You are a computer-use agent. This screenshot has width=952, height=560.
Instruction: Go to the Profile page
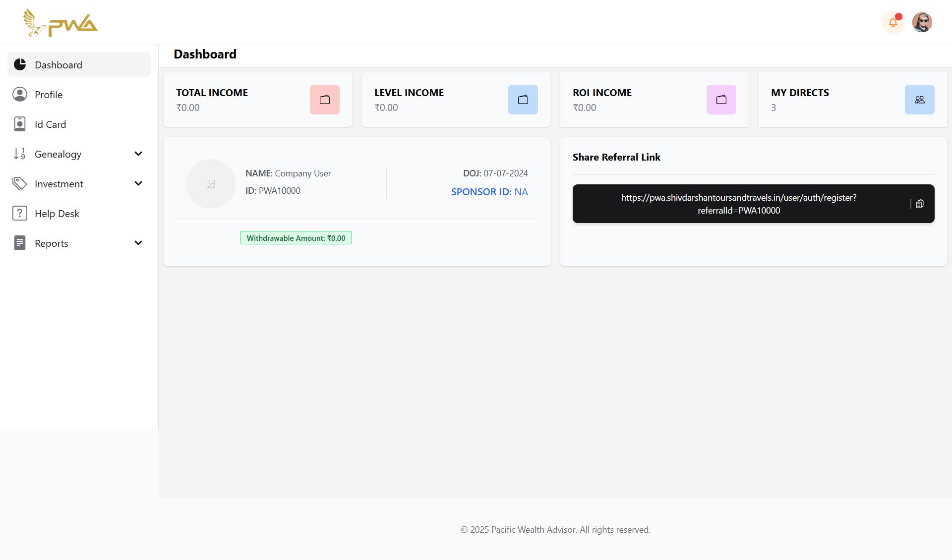tap(49, 95)
